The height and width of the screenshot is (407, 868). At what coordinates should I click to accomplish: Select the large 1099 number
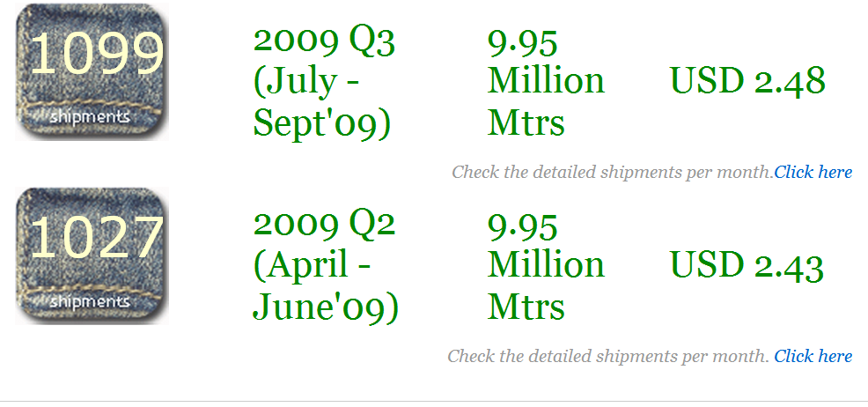(97, 53)
